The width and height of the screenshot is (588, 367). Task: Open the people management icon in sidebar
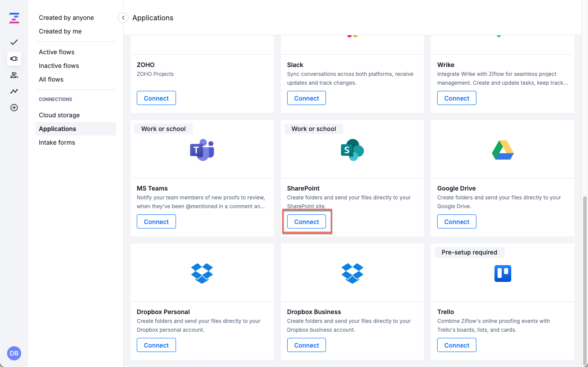click(14, 75)
